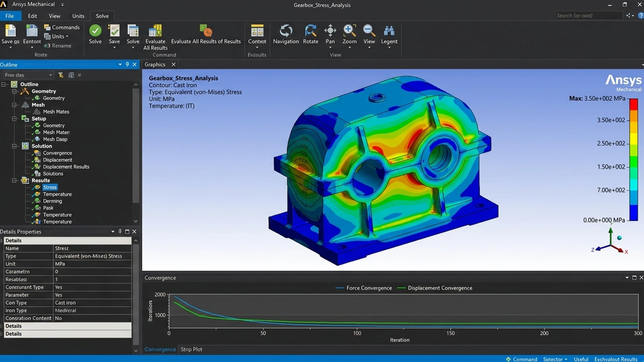Open the Units ribbon tab

coord(78,16)
